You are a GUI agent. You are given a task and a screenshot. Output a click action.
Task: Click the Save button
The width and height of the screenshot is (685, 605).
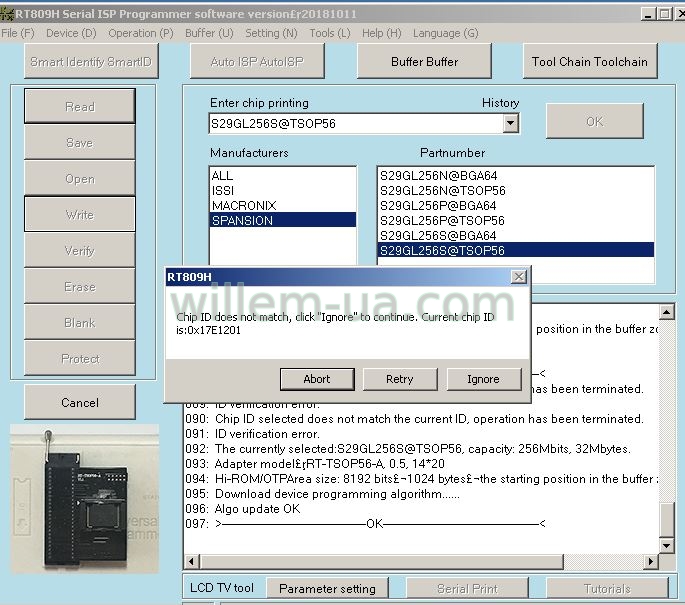80,143
